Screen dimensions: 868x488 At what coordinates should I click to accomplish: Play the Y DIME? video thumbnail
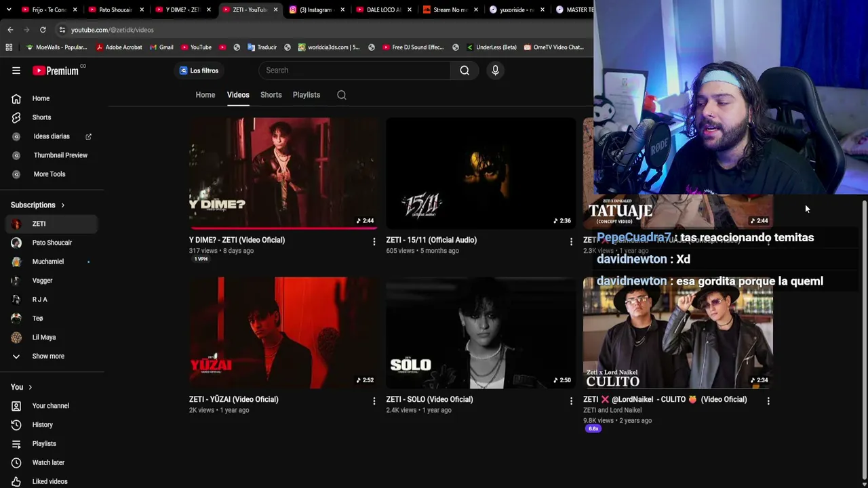pos(283,174)
